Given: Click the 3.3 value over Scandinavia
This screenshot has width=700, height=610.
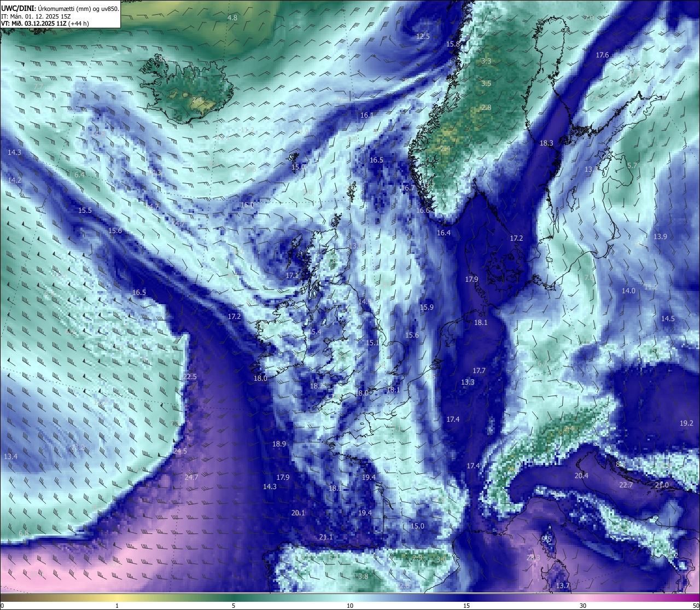Looking at the screenshot, I should point(486,61).
